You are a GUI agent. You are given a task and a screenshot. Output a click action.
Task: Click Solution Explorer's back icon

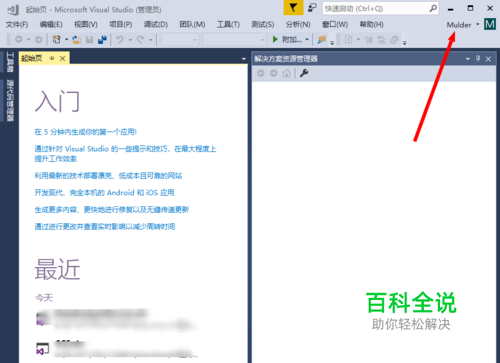tap(261, 73)
